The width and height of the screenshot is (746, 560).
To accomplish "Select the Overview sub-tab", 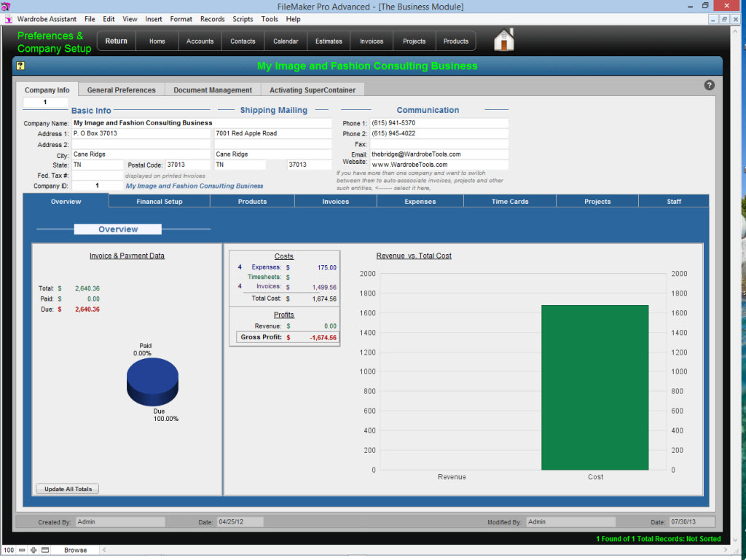I will pyautogui.click(x=66, y=201).
